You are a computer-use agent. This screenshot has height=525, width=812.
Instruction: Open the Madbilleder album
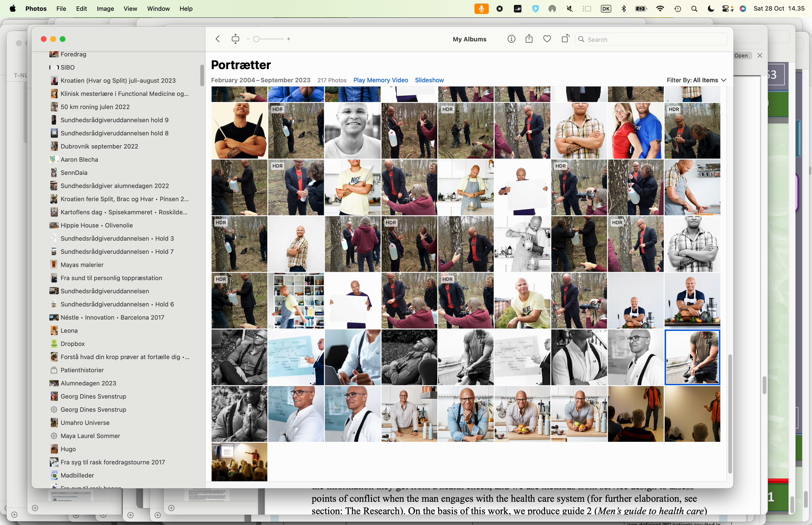pyautogui.click(x=77, y=475)
